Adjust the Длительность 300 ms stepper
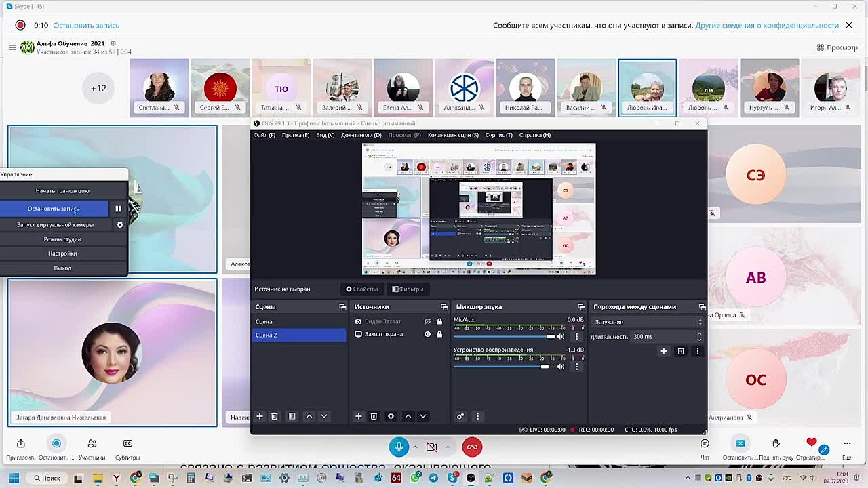This screenshot has height=488, width=868. click(x=699, y=336)
